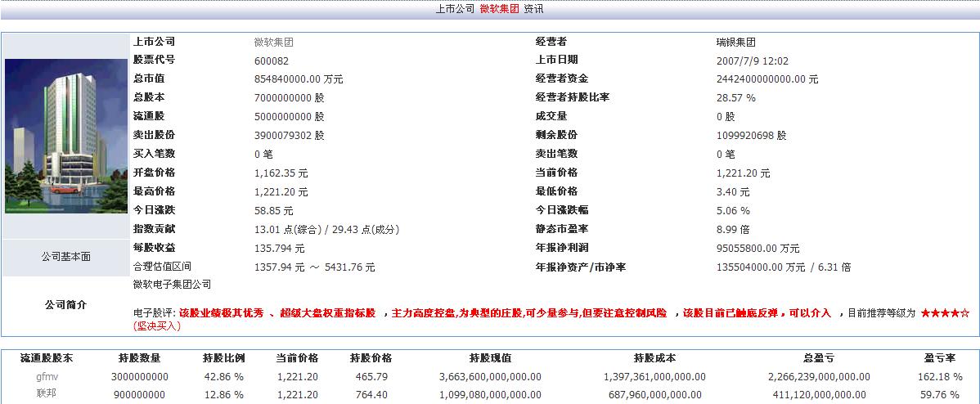
Task: Click the 流通股股东 column header
Action: point(47,358)
